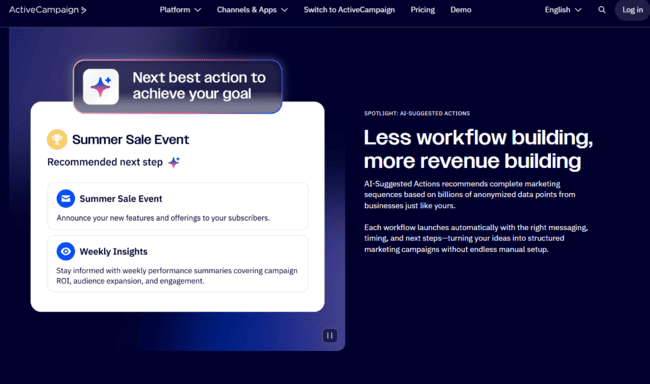This screenshot has height=384, width=650.
Task: Click the Log in button
Action: [x=632, y=10]
